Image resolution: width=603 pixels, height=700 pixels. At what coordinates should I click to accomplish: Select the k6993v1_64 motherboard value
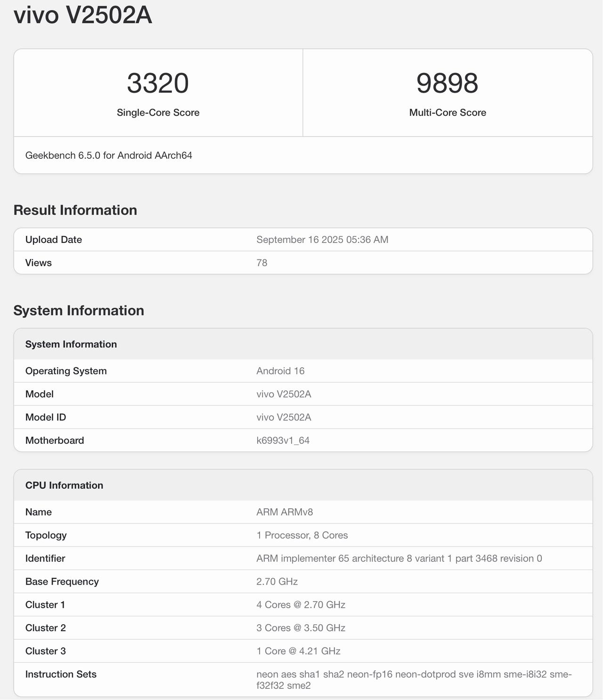283,441
